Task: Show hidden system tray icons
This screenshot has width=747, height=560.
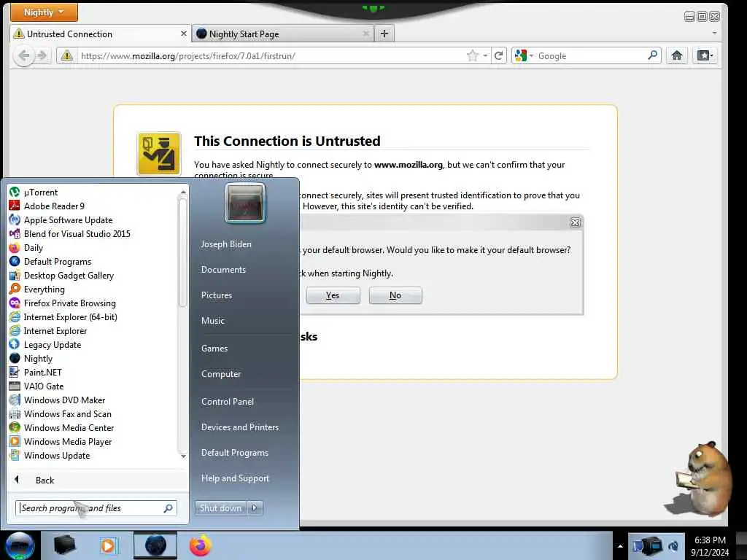Action: pyautogui.click(x=620, y=546)
